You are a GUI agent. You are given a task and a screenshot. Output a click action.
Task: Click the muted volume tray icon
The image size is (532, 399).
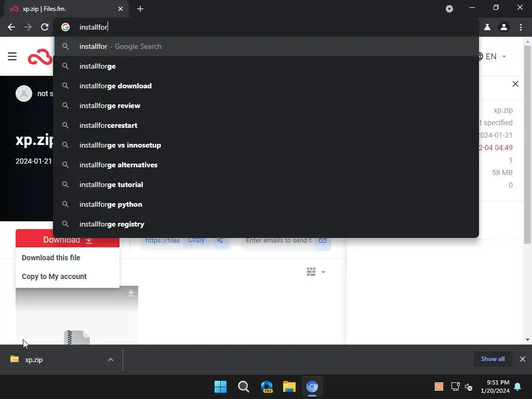coord(469,387)
